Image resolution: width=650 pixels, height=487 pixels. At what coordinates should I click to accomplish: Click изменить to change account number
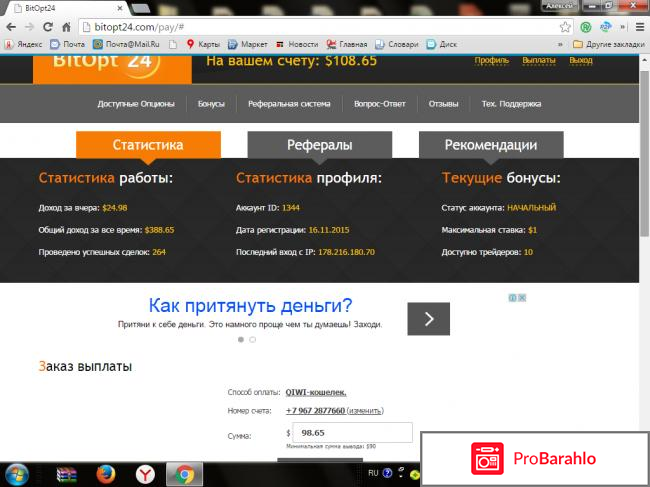[x=365, y=411]
